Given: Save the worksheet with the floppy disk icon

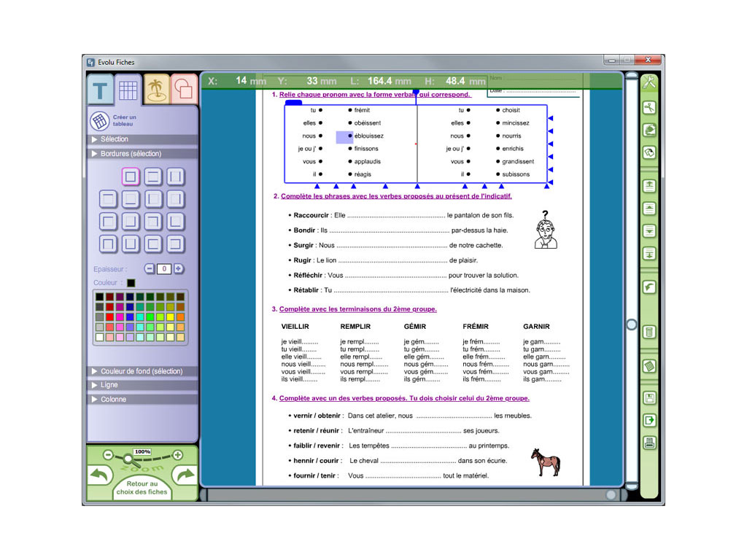Looking at the screenshot, I should (649, 398).
